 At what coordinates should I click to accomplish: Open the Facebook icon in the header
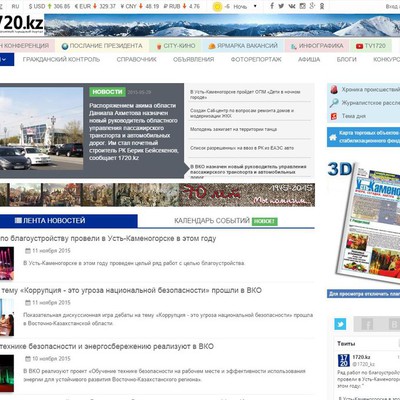click(x=272, y=6)
